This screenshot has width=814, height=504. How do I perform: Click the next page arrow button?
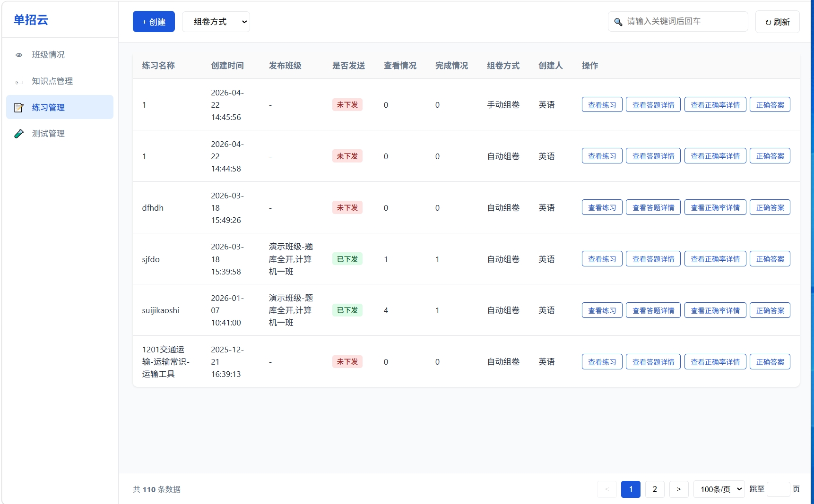679,489
